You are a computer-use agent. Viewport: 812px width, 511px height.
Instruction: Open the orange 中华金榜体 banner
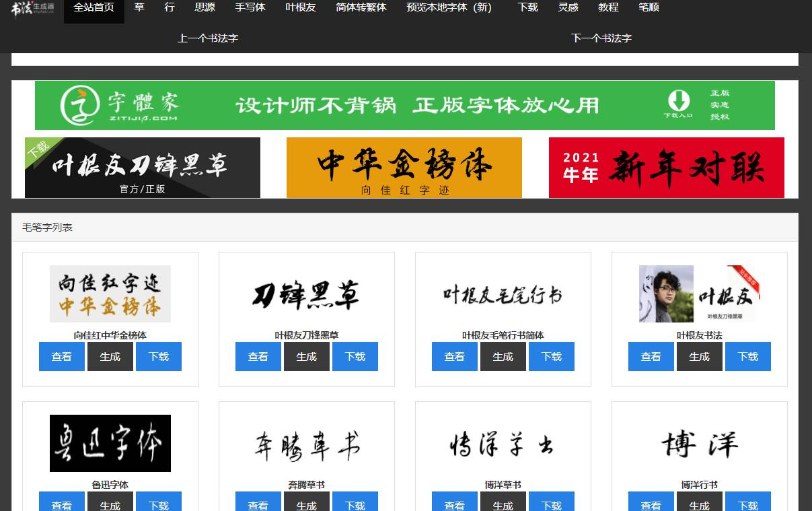click(404, 168)
